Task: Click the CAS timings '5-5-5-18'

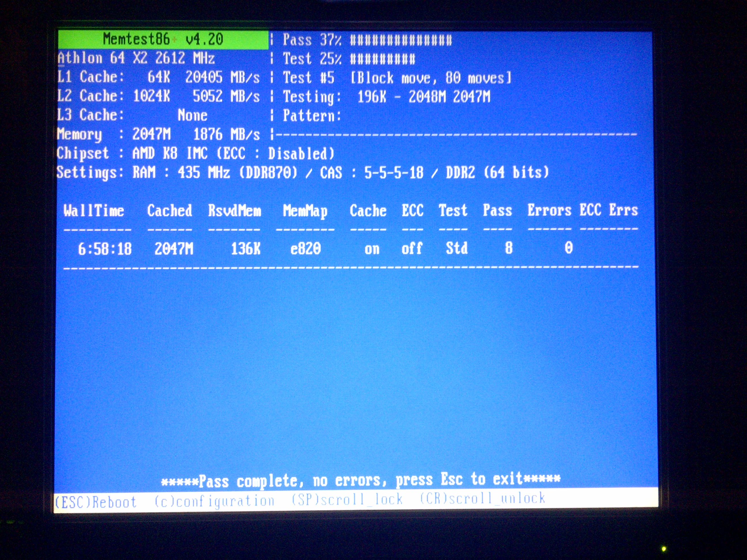Action: click(394, 173)
